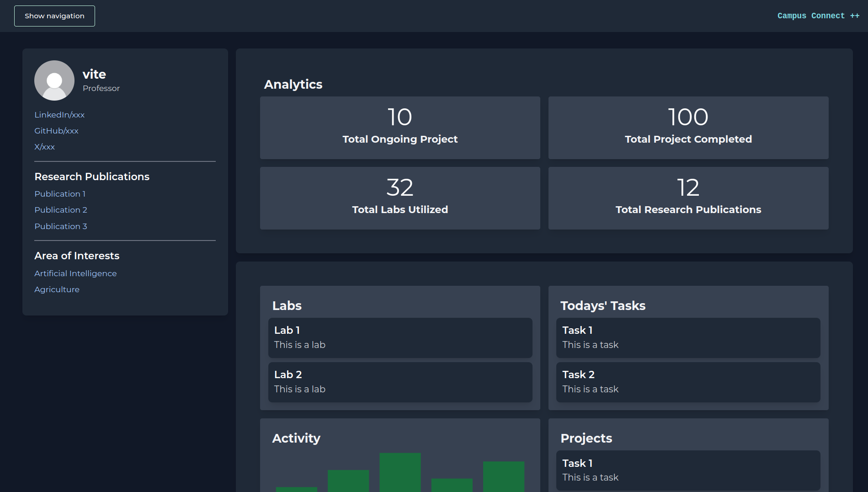
Task: Open the GitHub/xxx profile link
Action: tap(56, 131)
